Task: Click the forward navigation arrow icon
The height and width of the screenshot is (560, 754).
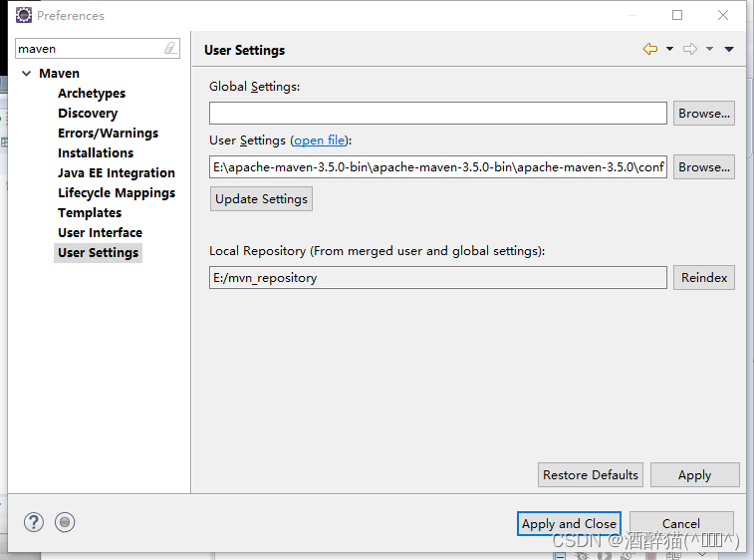Action: point(689,49)
